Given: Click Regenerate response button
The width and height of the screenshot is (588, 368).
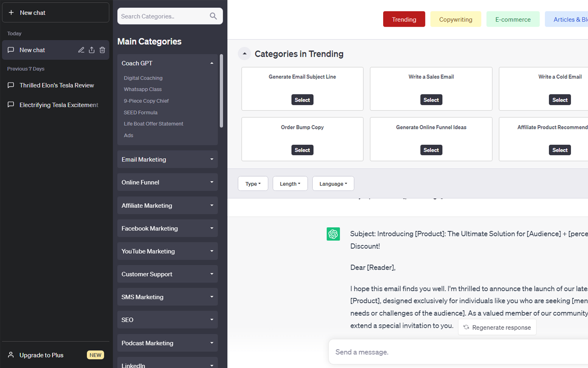Looking at the screenshot, I should click(x=497, y=328).
